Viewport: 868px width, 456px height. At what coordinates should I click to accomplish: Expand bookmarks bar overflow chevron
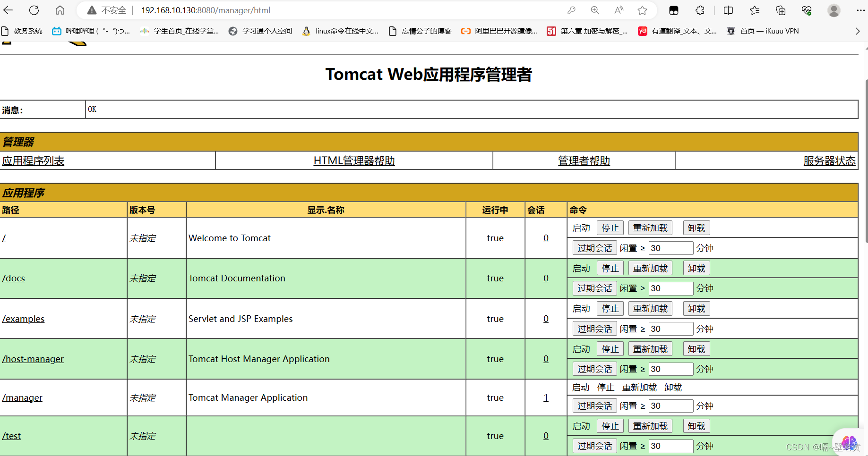pyautogui.click(x=858, y=31)
